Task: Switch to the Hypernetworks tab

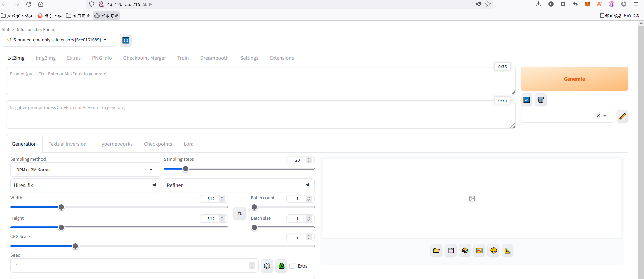Action: coord(115,144)
